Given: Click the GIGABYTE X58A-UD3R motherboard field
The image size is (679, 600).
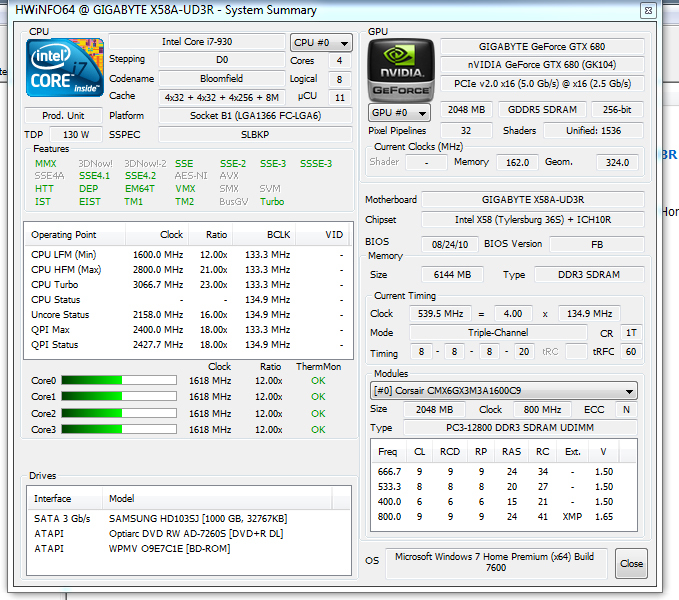Looking at the screenshot, I should point(533,200).
